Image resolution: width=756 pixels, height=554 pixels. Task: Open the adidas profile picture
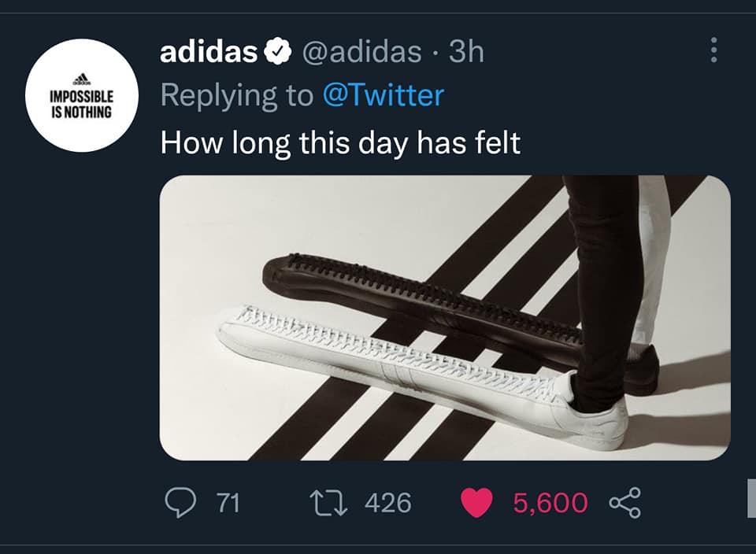[x=82, y=95]
